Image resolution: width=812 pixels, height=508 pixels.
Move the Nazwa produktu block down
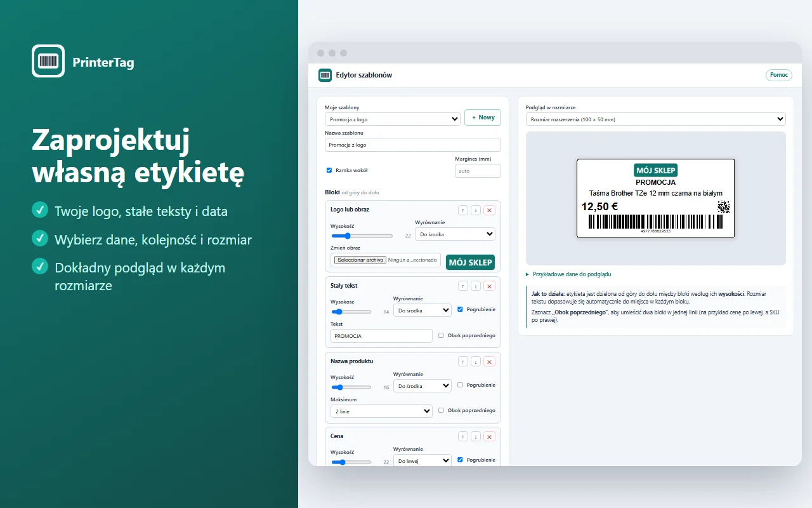tap(476, 362)
